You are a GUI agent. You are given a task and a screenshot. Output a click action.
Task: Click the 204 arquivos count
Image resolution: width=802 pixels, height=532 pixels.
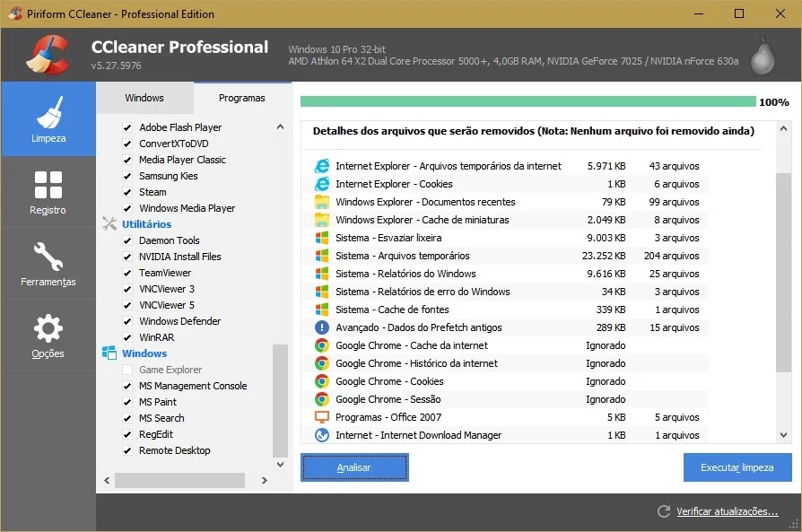tap(671, 256)
